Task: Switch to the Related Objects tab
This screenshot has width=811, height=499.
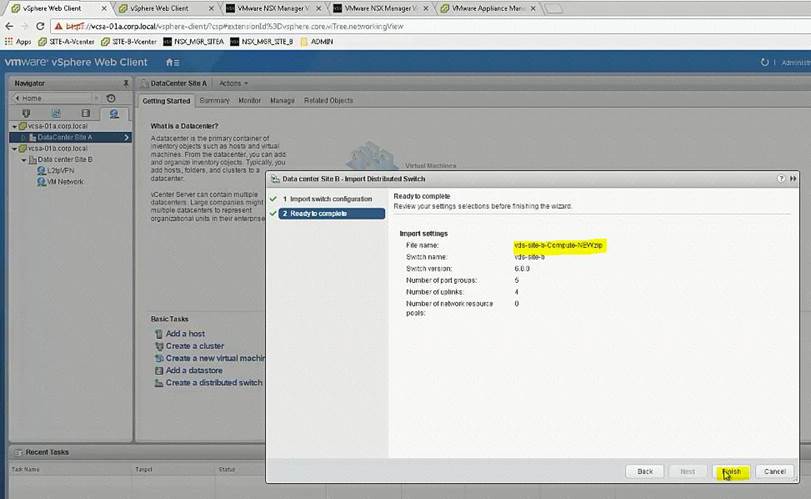Action: [x=328, y=100]
